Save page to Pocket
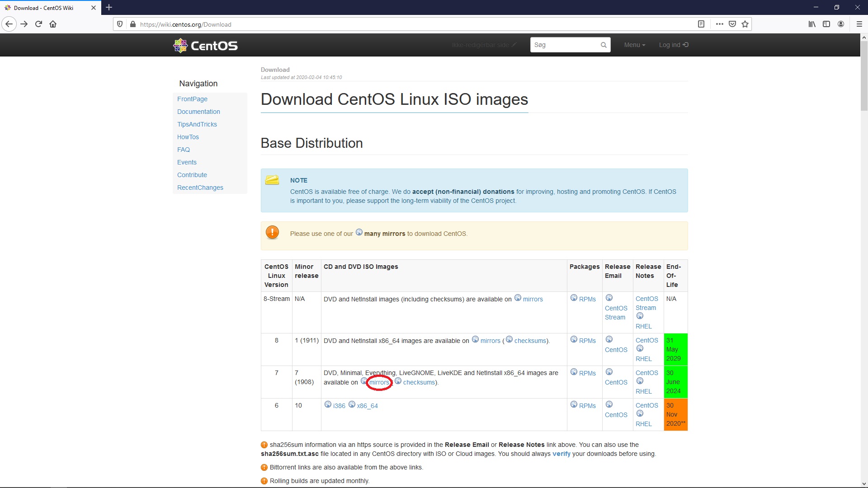868x488 pixels. [732, 24]
